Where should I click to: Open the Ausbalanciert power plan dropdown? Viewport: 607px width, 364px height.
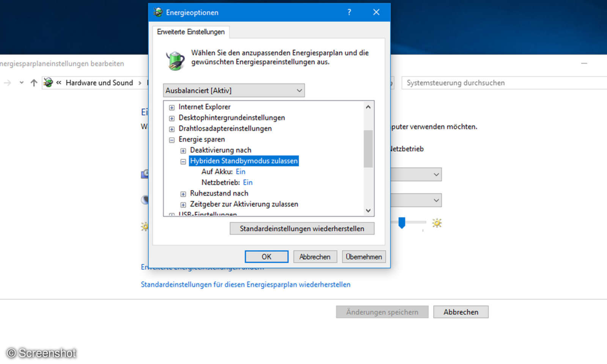[x=299, y=90]
